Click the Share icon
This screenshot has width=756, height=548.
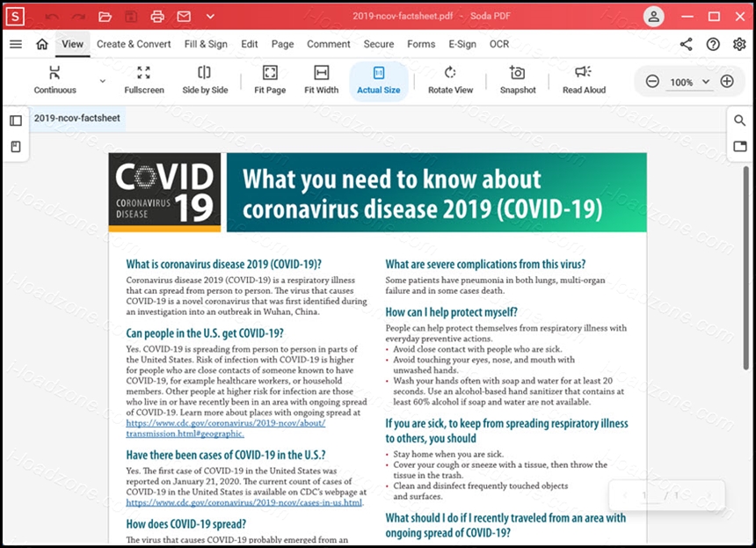(686, 44)
